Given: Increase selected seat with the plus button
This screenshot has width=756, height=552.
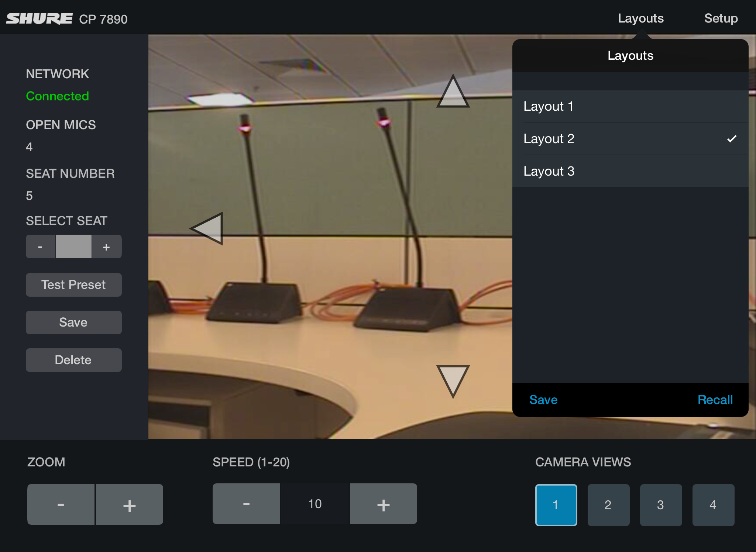Looking at the screenshot, I should [x=106, y=246].
